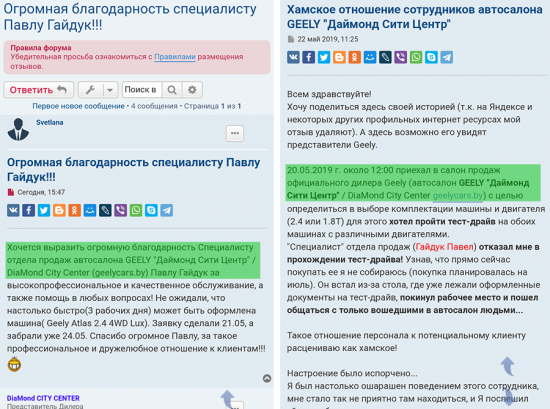
Task: Share right post on VK
Action: point(293,57)
